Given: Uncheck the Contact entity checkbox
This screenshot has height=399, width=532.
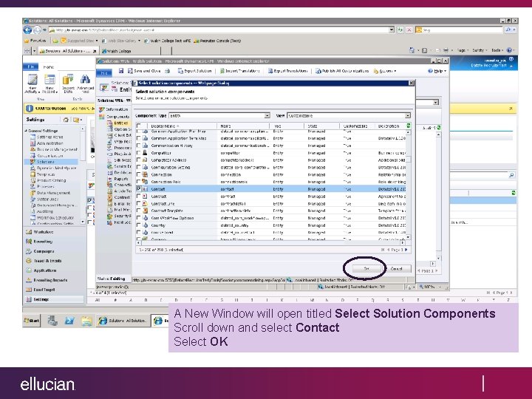Looking at the screenshot, I should pos(138,188).
